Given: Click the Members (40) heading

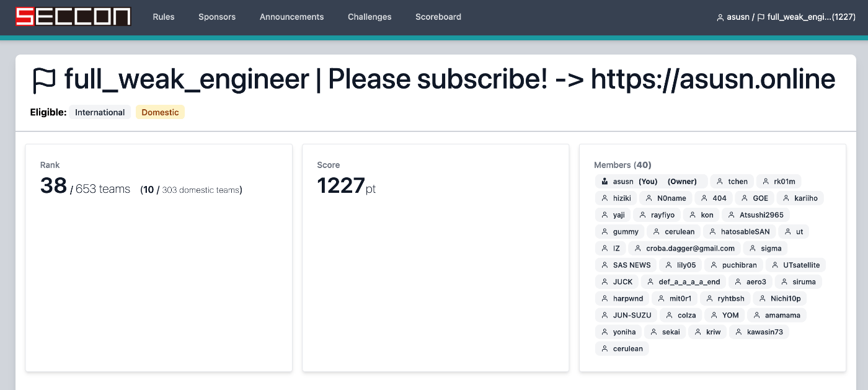Looking at the screenshot, I should point(622,165).
